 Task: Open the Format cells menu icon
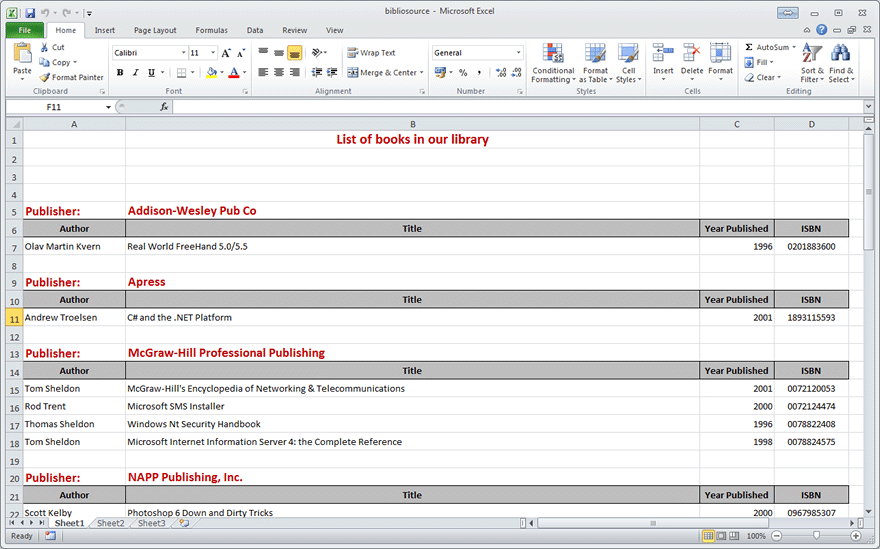720,54
